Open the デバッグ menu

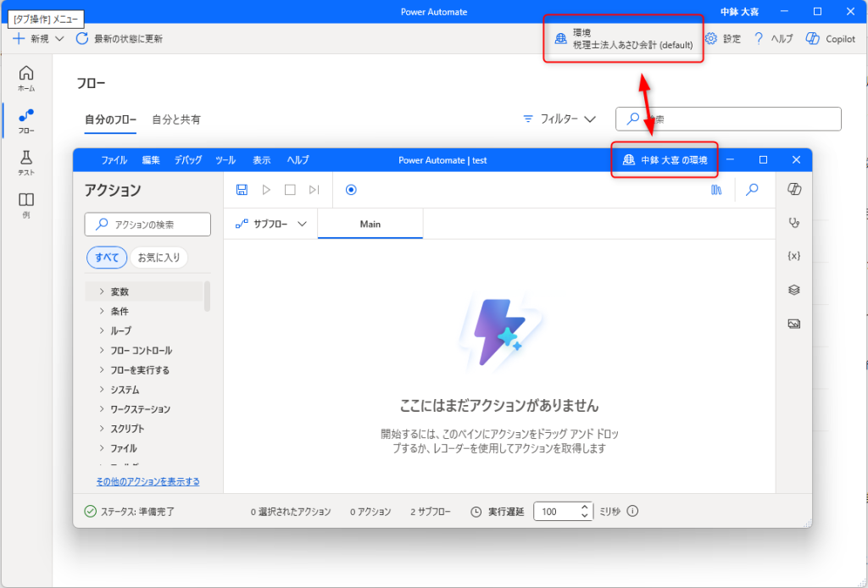pyautogui.click(x=188, y=160)
